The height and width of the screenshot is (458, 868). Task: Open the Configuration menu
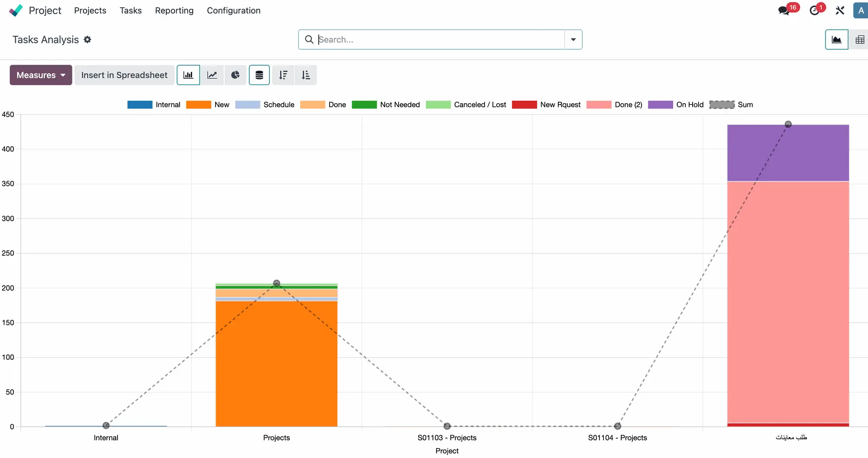[x=234, y=10]
